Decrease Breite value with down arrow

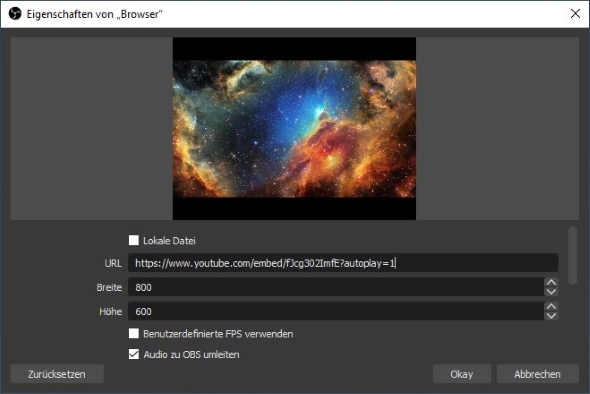(551, 292)
